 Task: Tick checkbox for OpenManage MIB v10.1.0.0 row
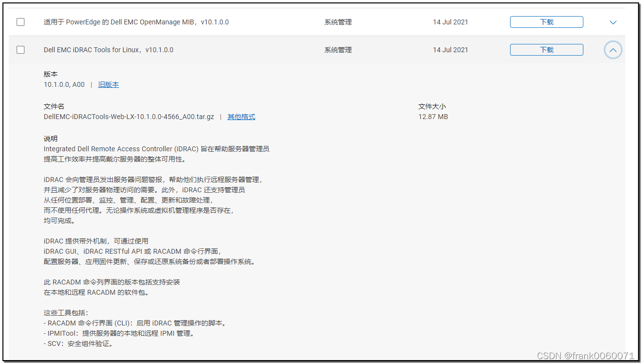point(21,22)
